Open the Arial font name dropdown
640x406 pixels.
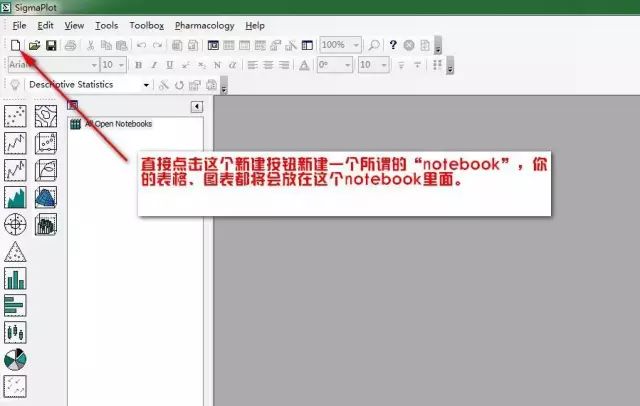[x=94, y=65]
